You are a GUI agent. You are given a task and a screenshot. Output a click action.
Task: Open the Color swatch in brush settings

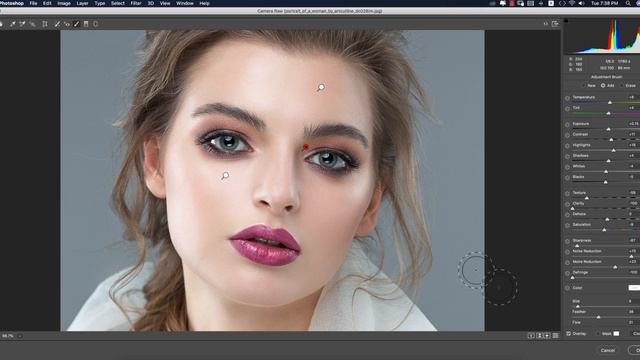tap(634, 288)
